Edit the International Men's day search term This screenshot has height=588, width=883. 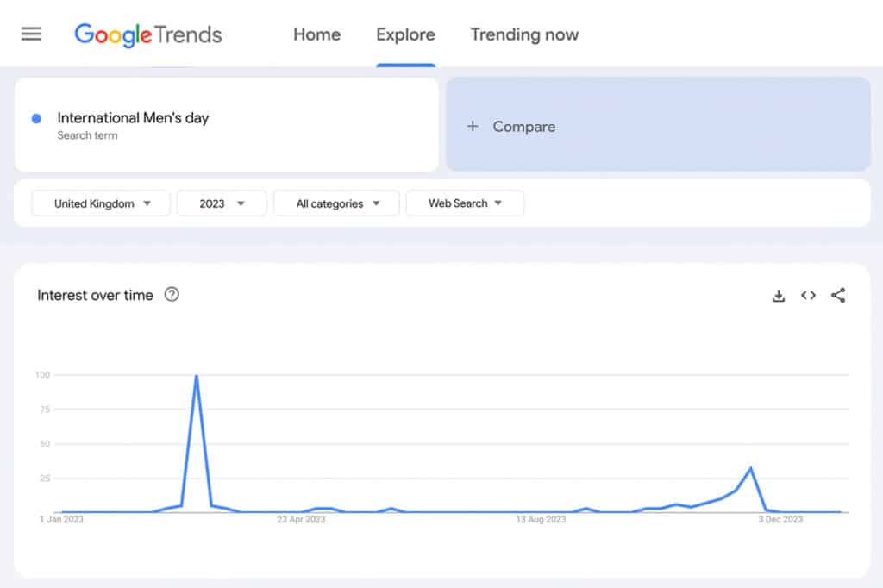point(133,118)
